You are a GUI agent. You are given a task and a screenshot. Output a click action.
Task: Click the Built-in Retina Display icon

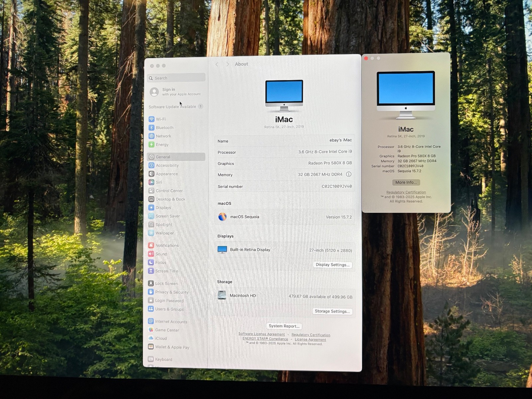click(x=222, y=250)
